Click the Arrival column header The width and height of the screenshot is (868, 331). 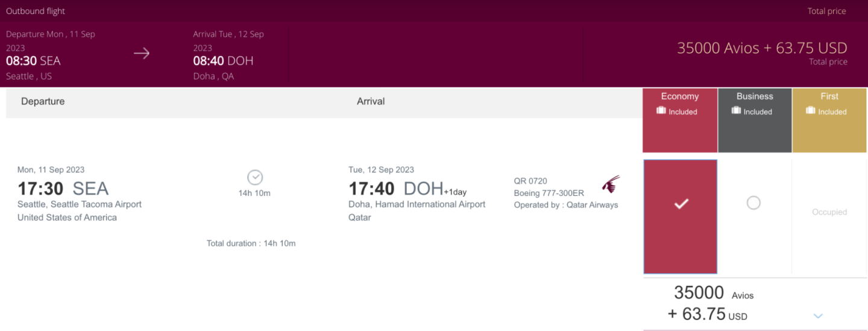371,101
